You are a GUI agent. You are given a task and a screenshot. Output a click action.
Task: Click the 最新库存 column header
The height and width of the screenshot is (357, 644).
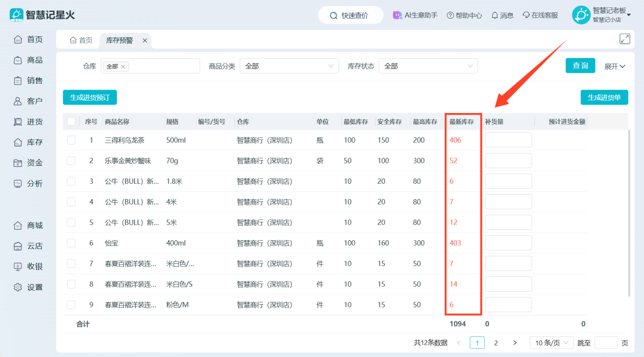pyautogui.click(x=462, y=122)
